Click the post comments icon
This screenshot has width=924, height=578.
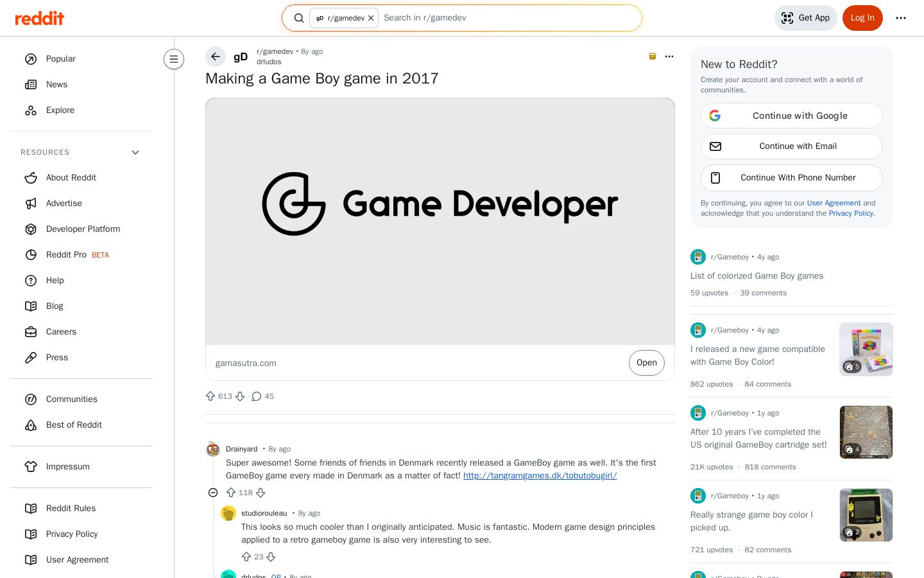pos(257,396)
